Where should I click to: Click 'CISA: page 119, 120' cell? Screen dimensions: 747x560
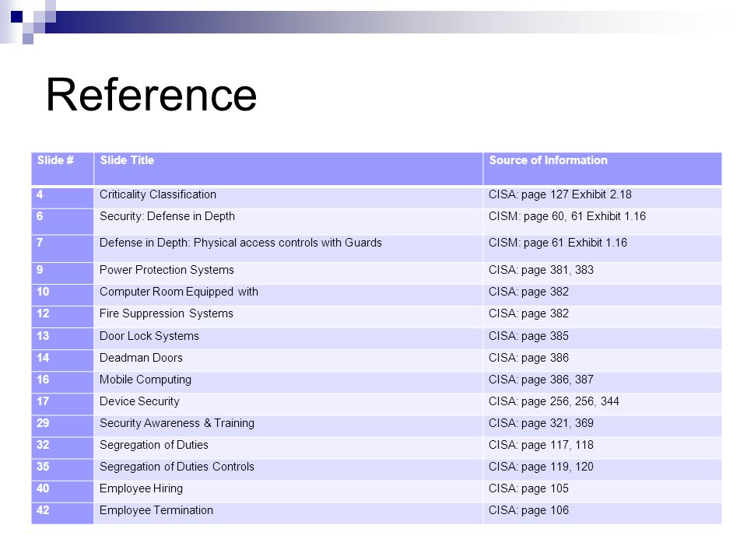tap(602, 470)
